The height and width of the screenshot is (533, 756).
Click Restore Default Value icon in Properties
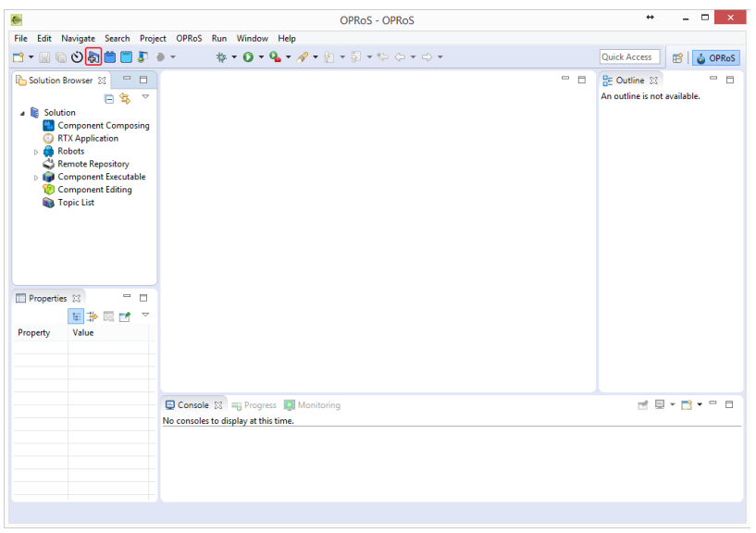coord(108,316)
